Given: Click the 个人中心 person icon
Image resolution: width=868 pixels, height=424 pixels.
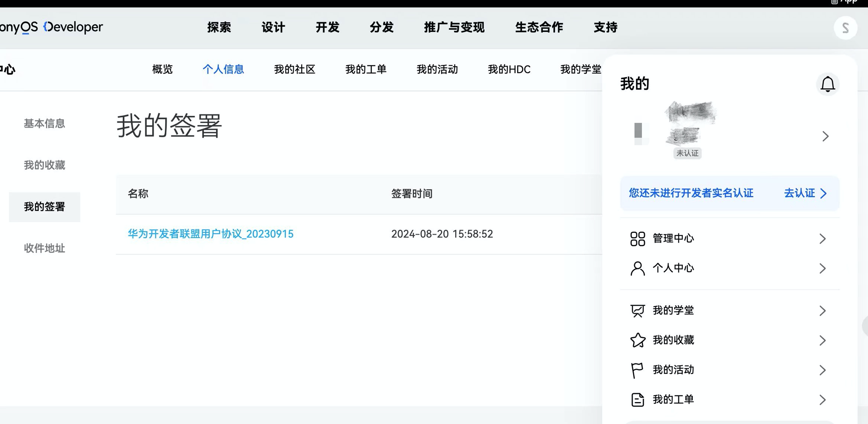Looking at the screenshot, I should pos(637,268).
